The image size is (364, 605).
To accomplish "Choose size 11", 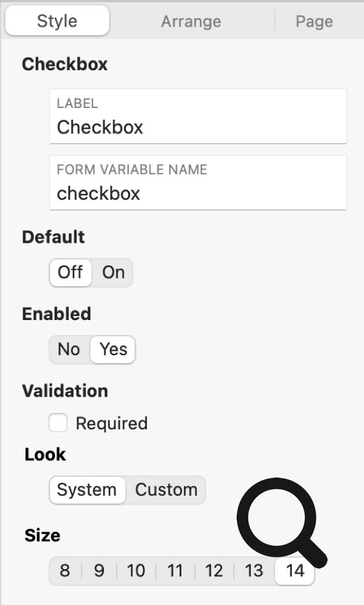I will point(175,571).
